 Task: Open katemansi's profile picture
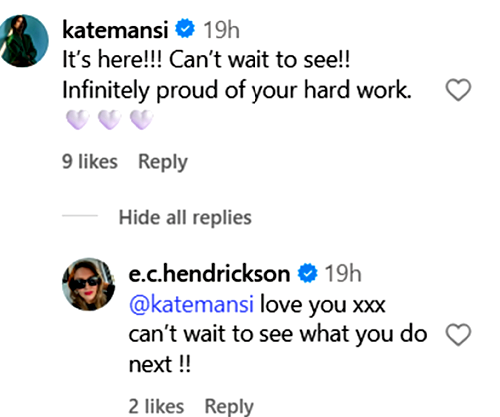point(23,41)
